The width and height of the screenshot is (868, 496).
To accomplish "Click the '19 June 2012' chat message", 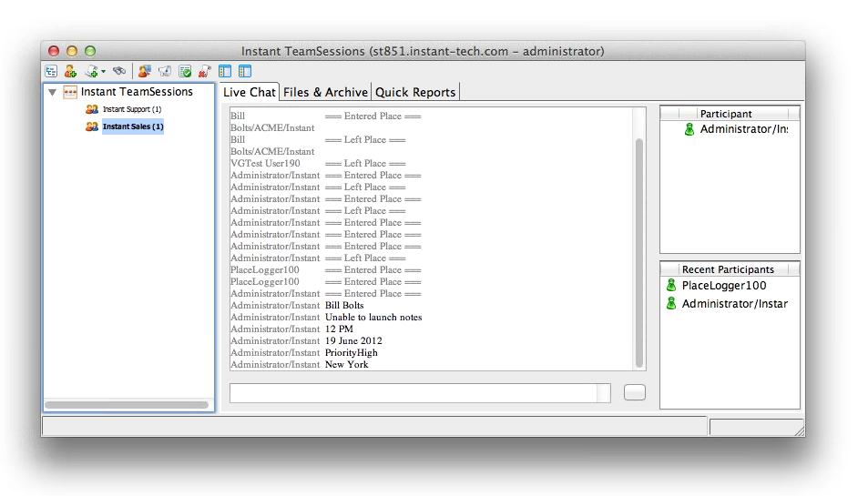I will click(x=353, y=340).
